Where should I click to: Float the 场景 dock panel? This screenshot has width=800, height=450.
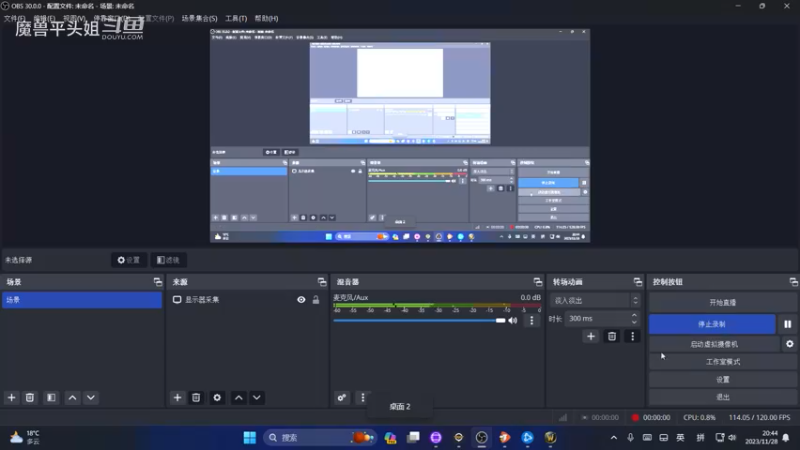coord(158,282)
